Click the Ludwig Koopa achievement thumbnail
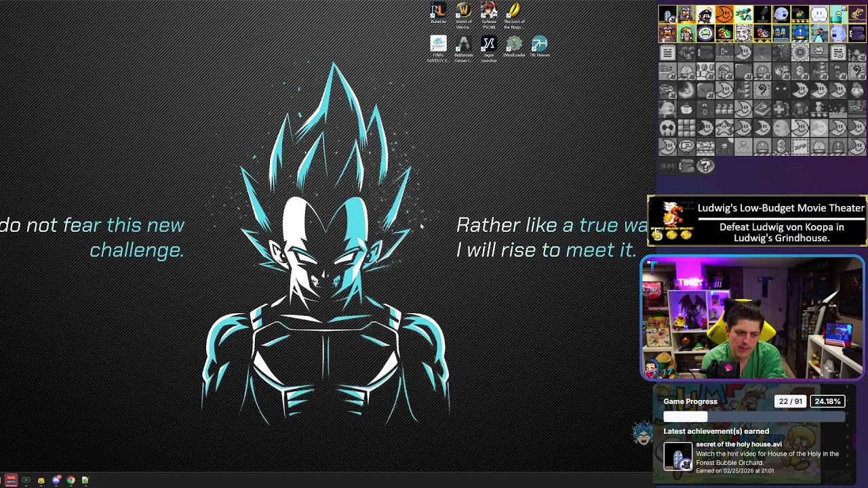Screen dimensions: 868x488 [x=671, y=220]
